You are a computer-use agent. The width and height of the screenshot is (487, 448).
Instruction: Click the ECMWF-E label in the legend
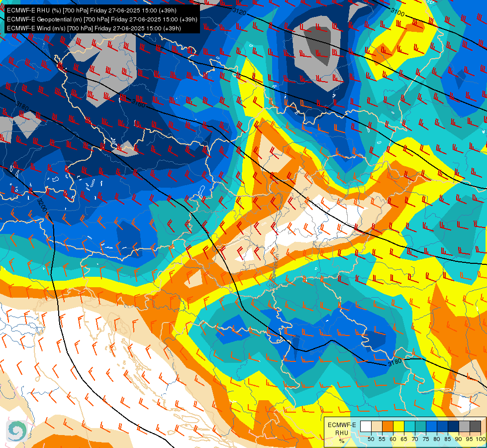pyautogui.click(x=342, y=425)
